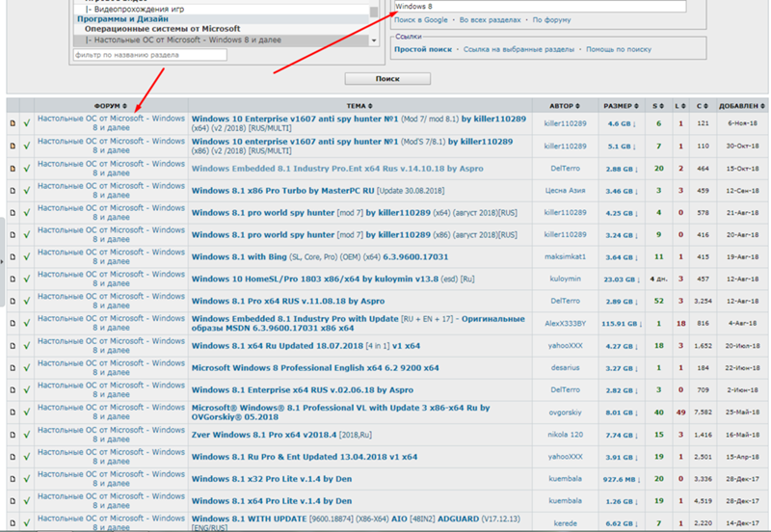Sort results by ТЕМА column
771x532 pixels.
[x=359, y=106]
